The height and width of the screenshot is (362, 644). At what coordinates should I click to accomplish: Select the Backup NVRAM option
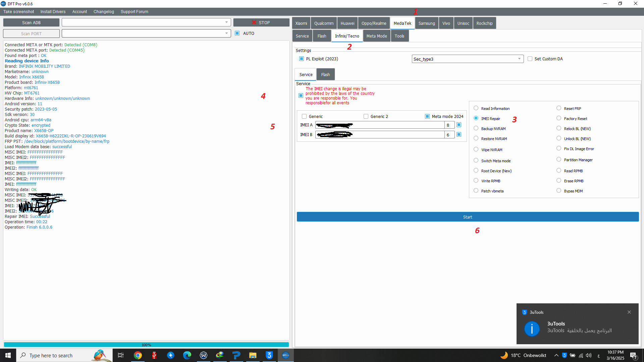click(476, 128)
